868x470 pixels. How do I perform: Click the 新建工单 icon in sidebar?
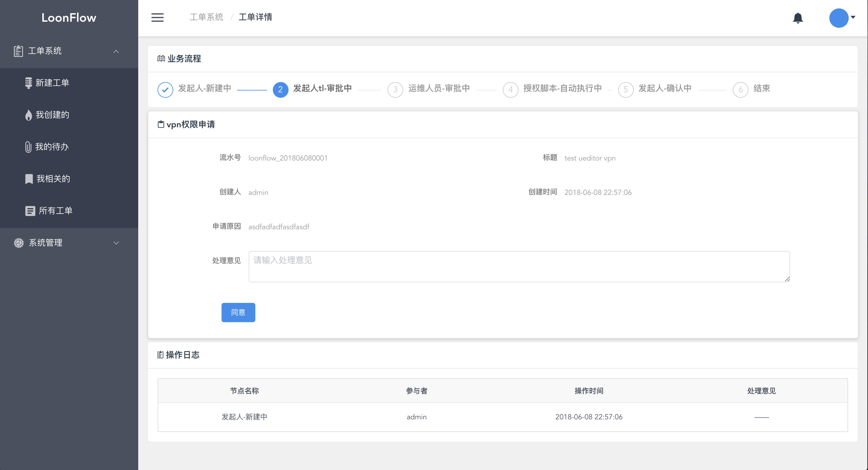(29, 83)
